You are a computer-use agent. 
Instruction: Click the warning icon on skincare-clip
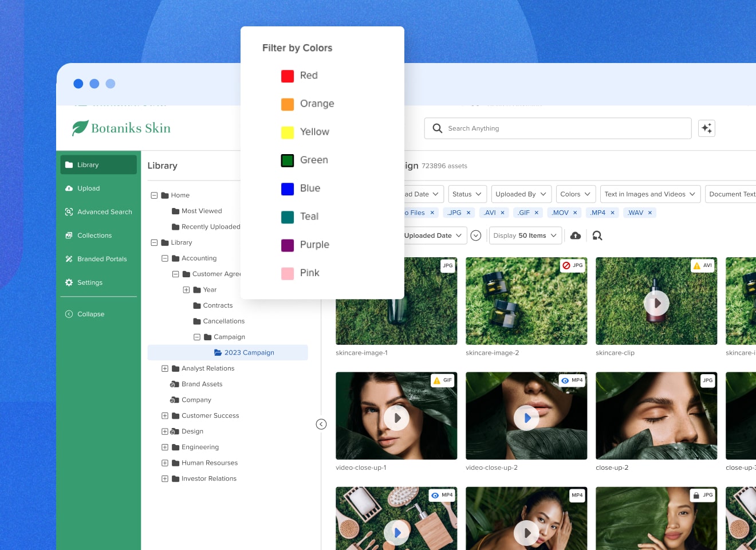(696, 265)
